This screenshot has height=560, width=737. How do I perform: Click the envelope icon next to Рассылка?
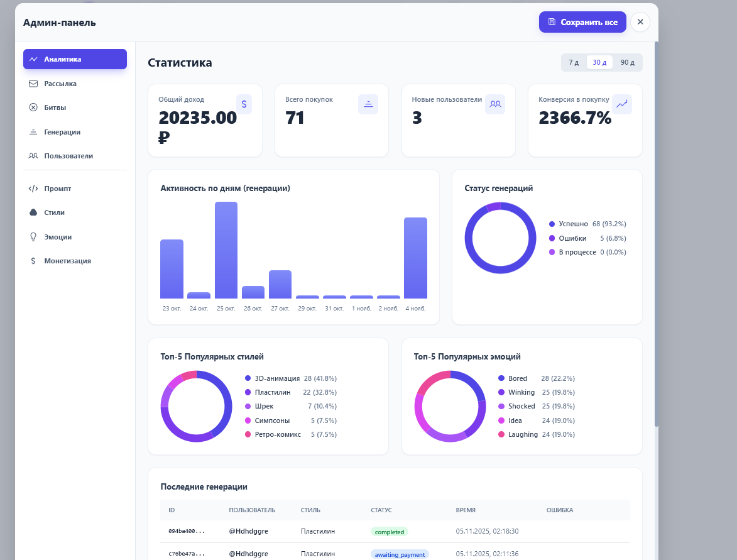pyautogui.click(x=33, y=84)
